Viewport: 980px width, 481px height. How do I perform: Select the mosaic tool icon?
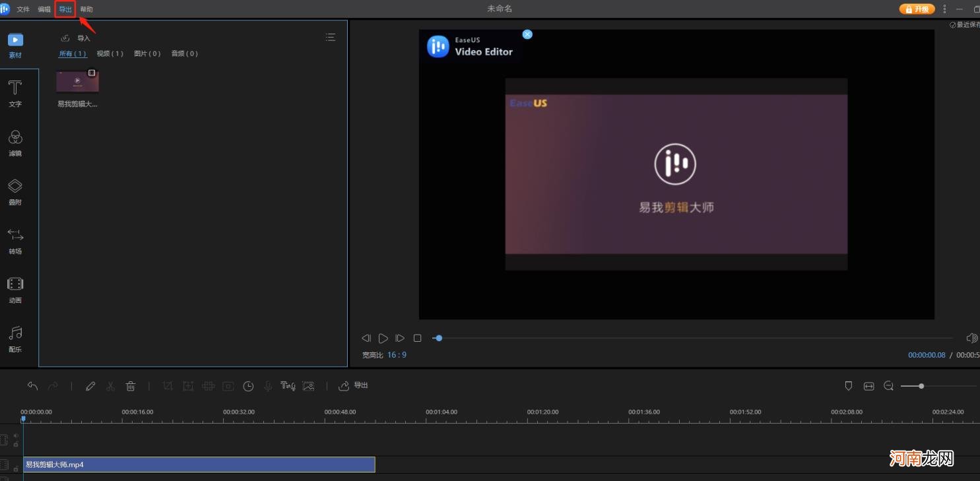click(209, 386)
